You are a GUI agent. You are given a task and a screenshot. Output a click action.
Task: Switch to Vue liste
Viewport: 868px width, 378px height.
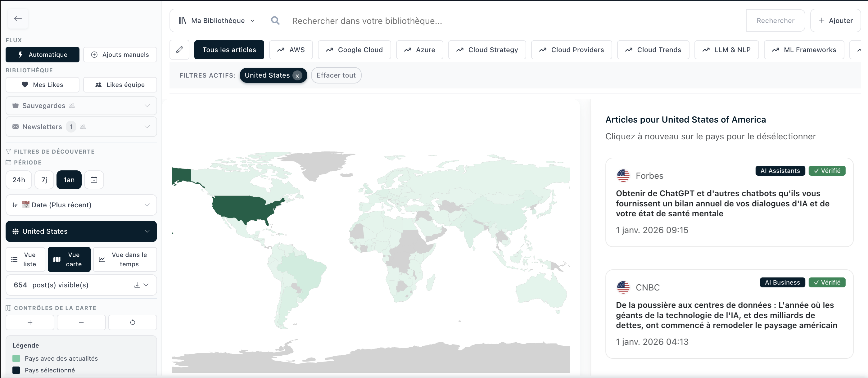(x=25, y=259)
